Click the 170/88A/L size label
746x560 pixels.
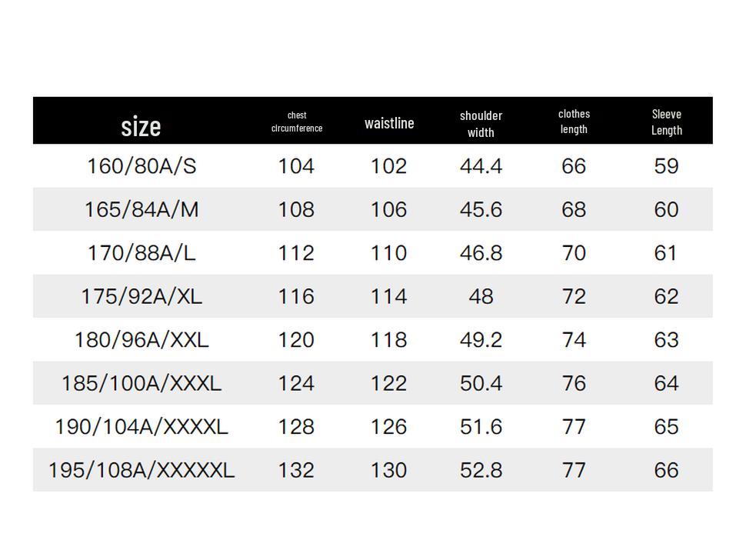click(x=141, y=253)
